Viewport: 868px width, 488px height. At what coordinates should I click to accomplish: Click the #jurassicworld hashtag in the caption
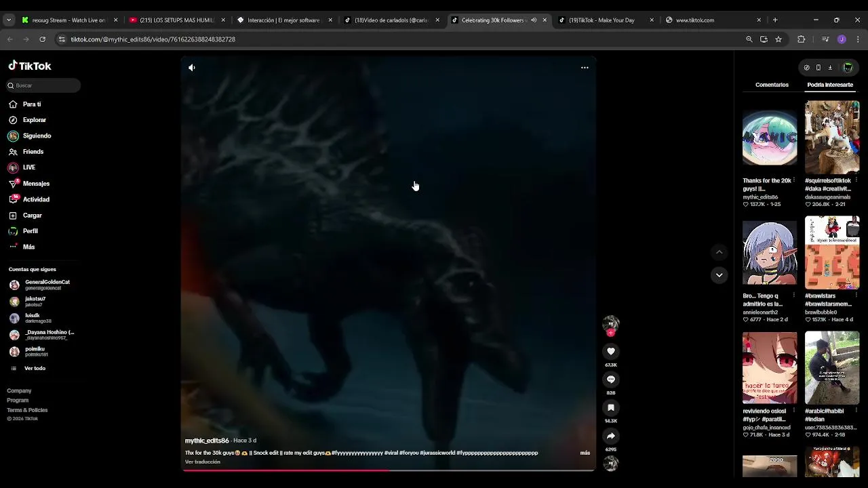[437, 453]
